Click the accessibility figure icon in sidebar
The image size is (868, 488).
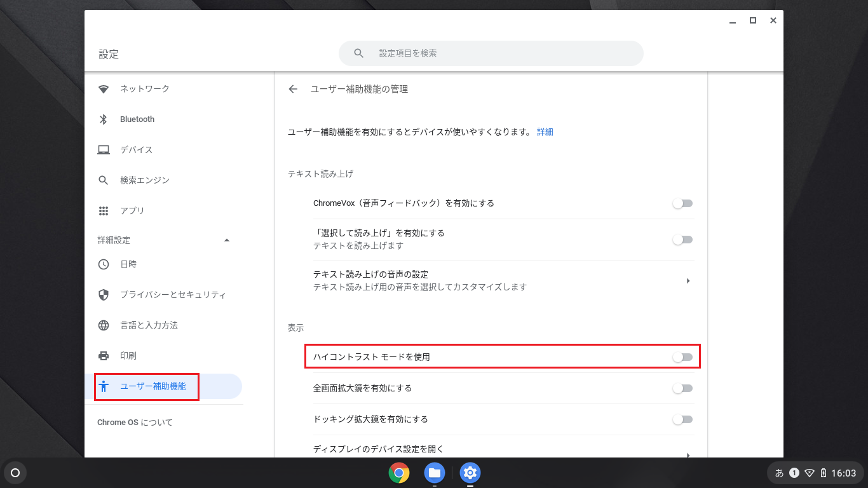click(104, 386)
